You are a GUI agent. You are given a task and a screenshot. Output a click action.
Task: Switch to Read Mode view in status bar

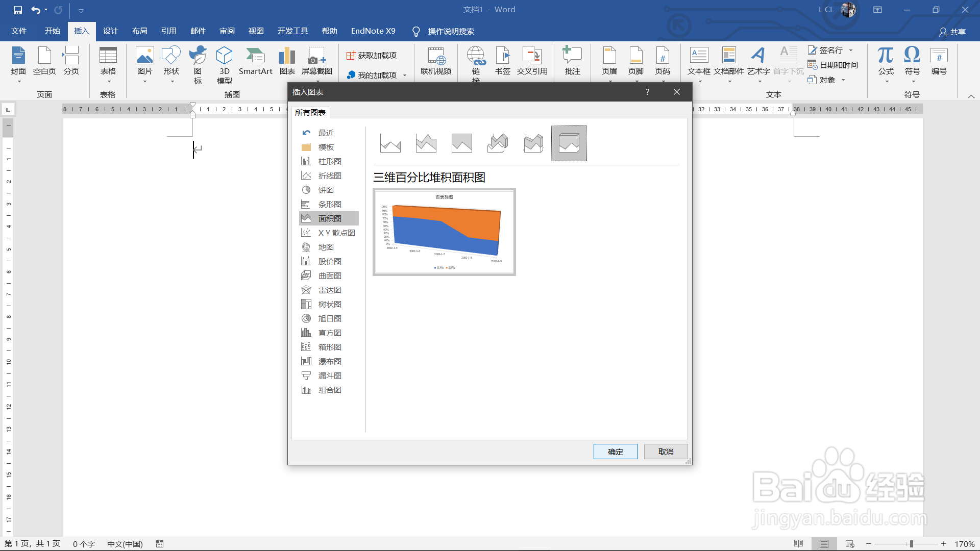tap(799, 544)
